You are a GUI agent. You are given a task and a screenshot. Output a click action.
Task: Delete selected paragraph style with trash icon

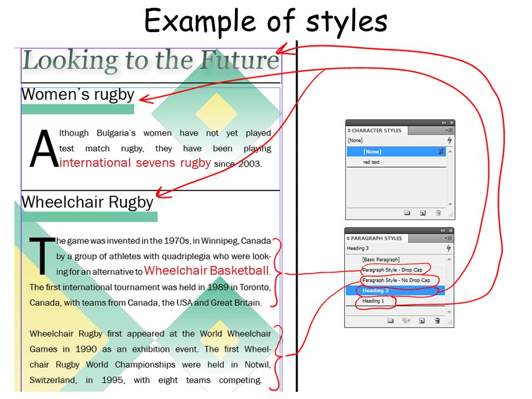click(x=437, y=320)
